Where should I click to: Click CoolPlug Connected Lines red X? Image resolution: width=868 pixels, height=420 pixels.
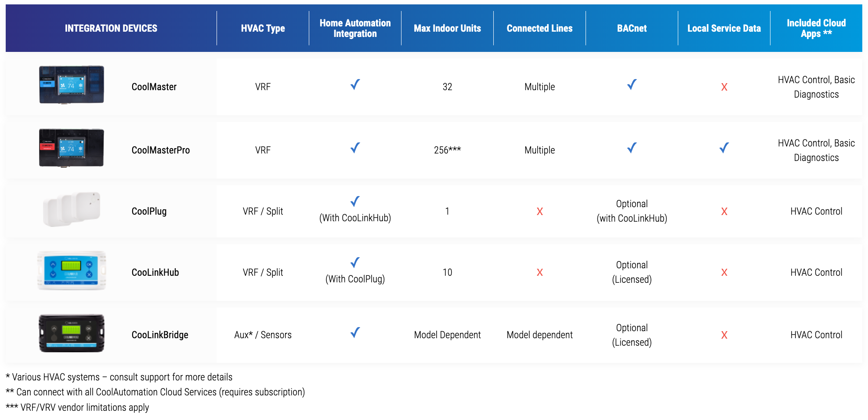click(x=540, y=212)
